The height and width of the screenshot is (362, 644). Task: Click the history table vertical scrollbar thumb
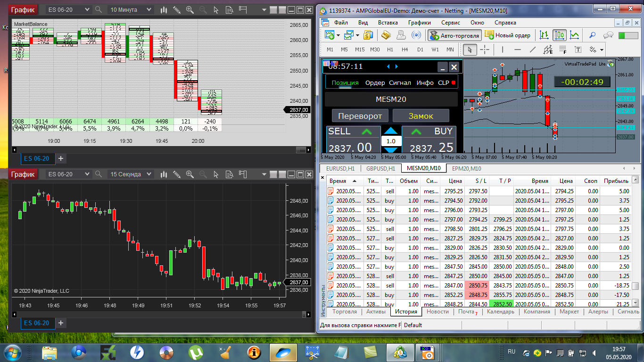click(x=636, y=286)
